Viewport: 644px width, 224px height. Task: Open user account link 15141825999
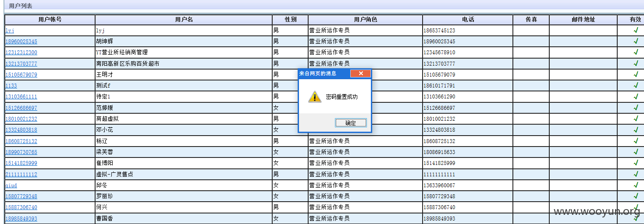[x=21, y=163]
